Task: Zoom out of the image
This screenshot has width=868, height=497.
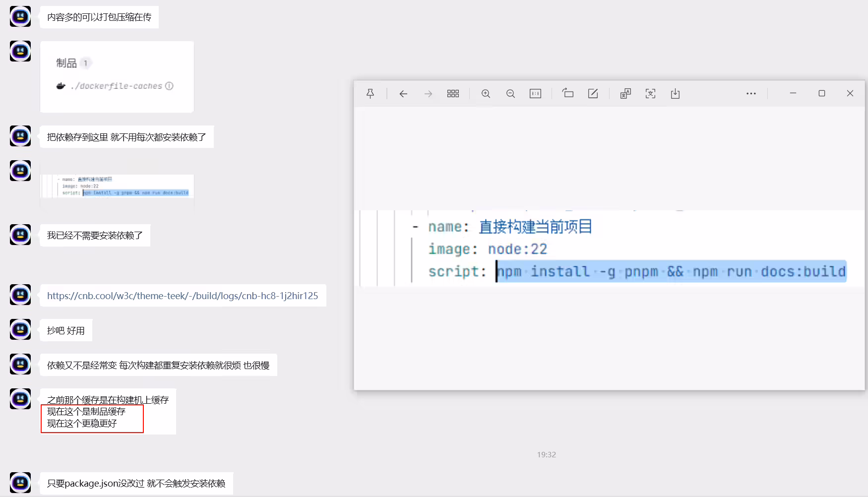Action: [x=510, y=93]
